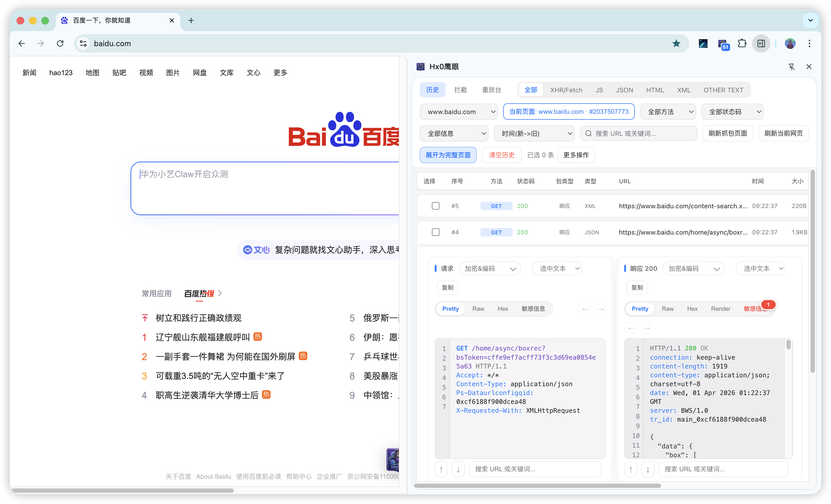Open the Hx0 extension icon with badge 51
This screenshot has width=831, height=504.
click(x=723, y=44)
